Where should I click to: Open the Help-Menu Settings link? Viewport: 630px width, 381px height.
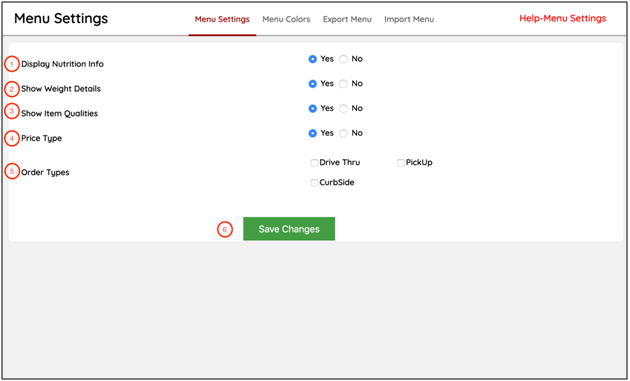(x=562, y=18)
